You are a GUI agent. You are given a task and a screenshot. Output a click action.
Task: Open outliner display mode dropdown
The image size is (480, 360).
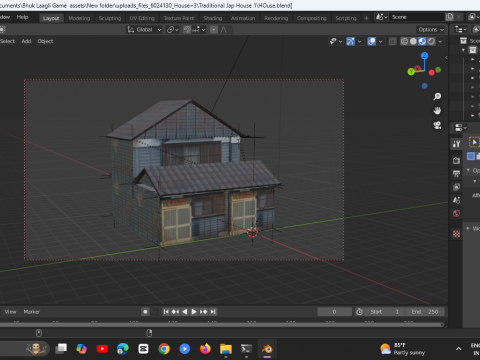tap(461, 30)
